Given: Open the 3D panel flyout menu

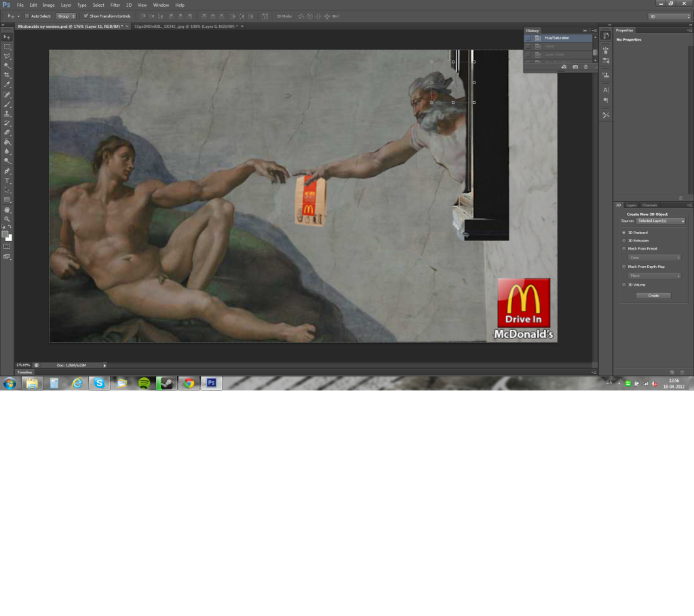Looking at the screenshot, I should click(689, 206).
